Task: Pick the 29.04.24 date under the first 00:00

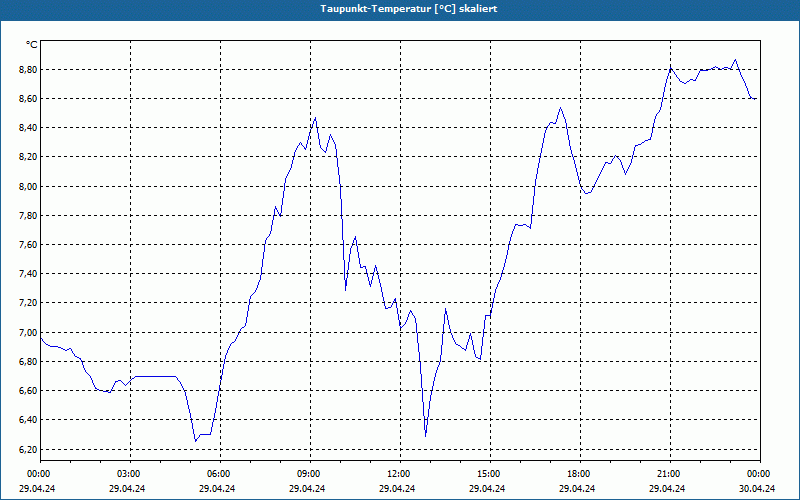Action: point(37,489)
